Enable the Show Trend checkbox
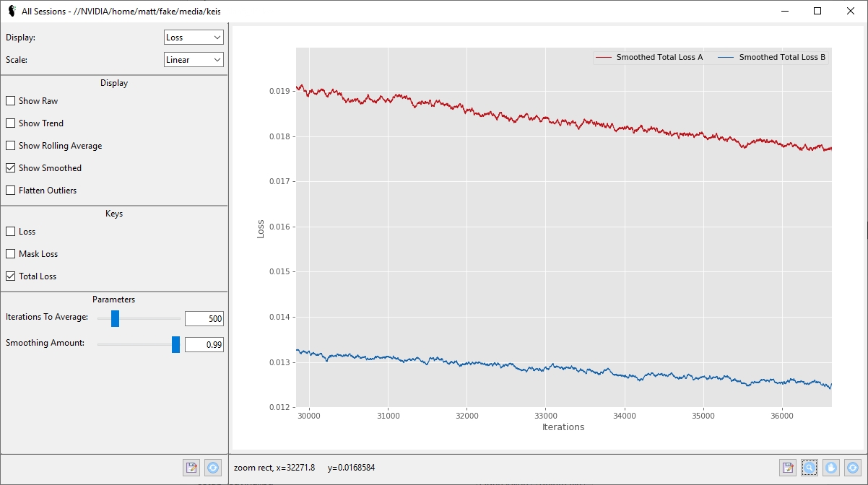The width and height of the screenshot is (868, 485). pyautogui.click(x=11, y=123)
